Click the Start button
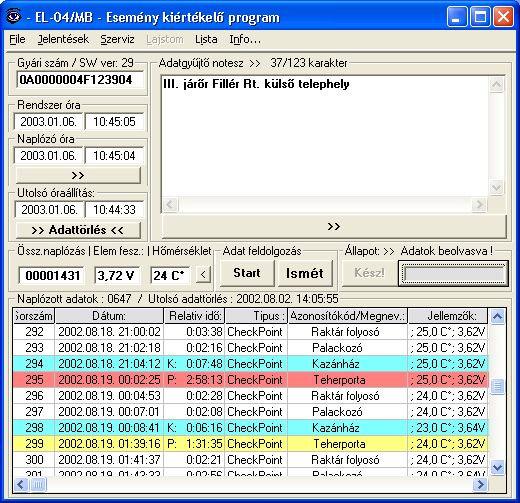The image size is (520, 503). pyautogui.click(x=247, y=273)
